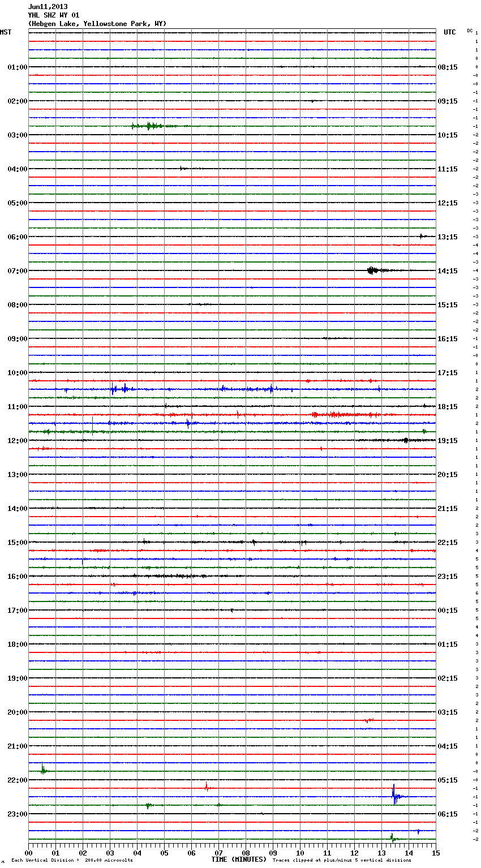Select the 15:00 MST row label
Image resolution: width=481 pixels, height=868 pixels.
17,543
